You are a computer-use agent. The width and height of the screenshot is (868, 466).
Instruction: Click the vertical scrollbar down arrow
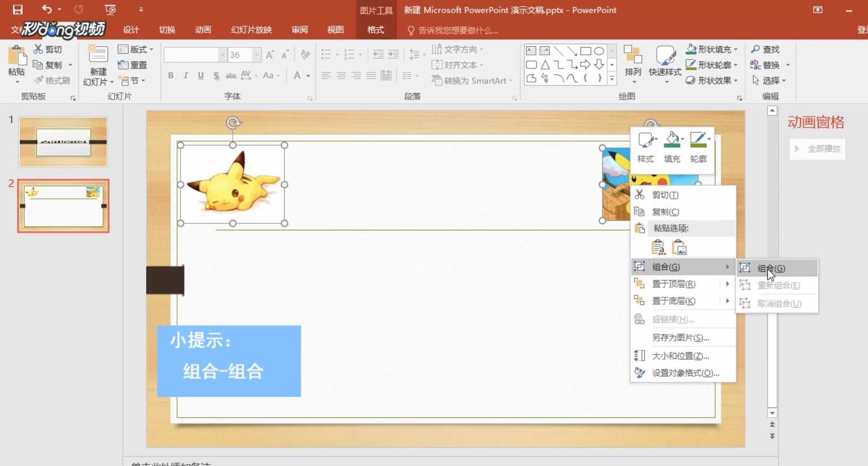(x=772, y=413)
